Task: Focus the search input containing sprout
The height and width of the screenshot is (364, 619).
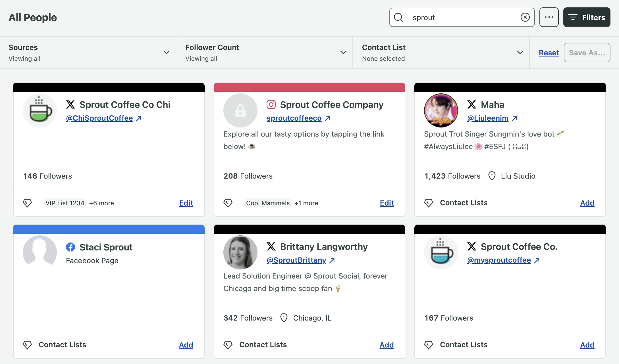Action: [462, 17]
